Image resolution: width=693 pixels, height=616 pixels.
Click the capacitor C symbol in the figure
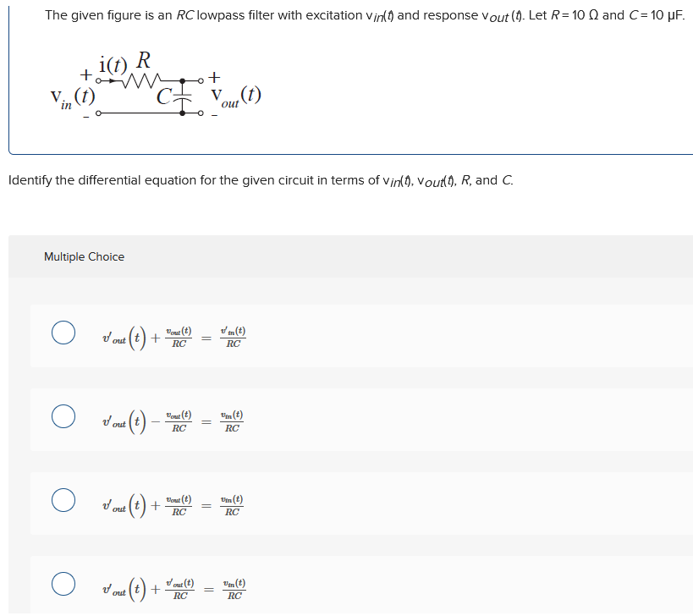pyautogui.click(x=180, y=96)
